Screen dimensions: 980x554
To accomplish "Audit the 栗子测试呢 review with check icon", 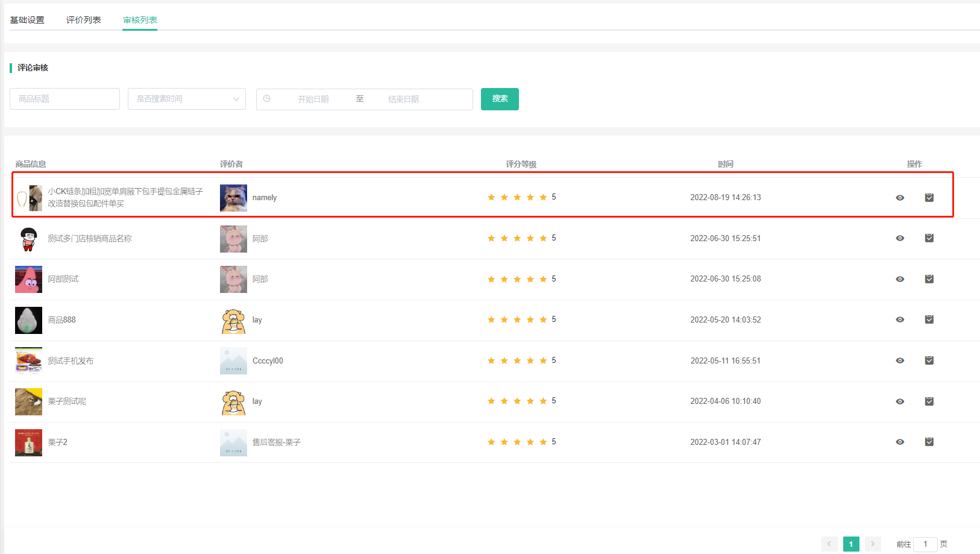I will pyautogui.click(x=929, y=401).
